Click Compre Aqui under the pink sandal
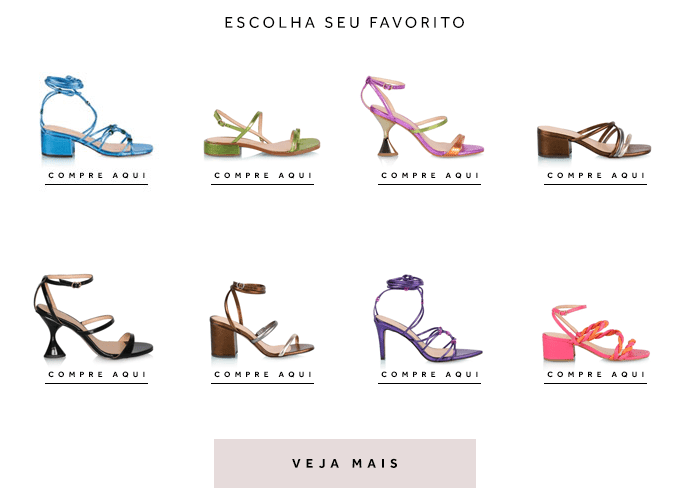The height and width of the screenshot is (497, 681). tap(595, 374)
